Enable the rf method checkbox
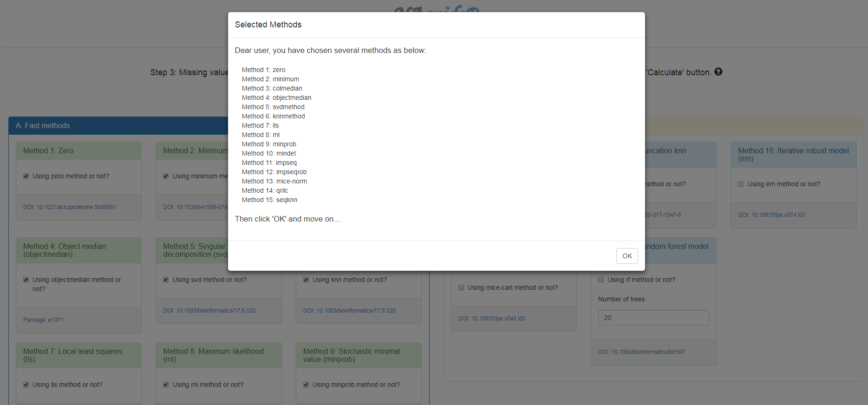The image size is (868, 405). point(601,280)
